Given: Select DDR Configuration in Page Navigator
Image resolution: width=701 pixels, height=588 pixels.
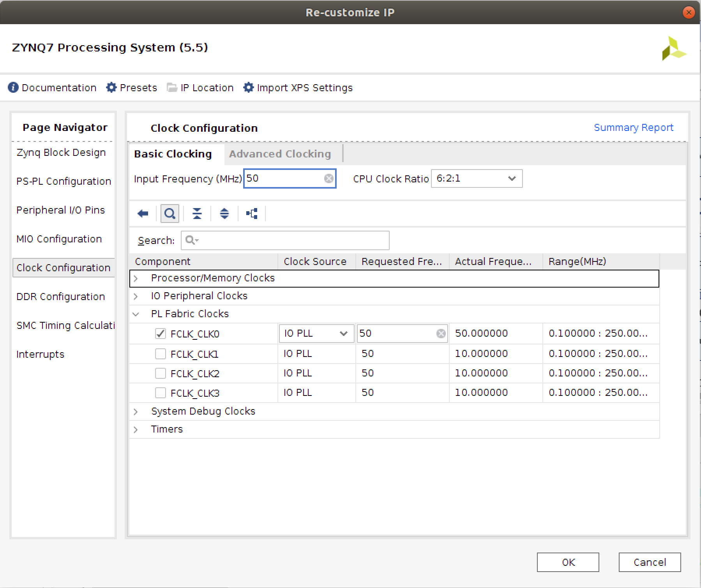Looking at the screenshot, I should coord(61,297).
